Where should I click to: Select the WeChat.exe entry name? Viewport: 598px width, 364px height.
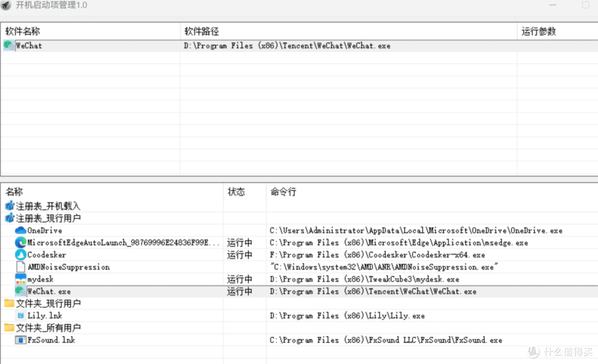point(49,292)
